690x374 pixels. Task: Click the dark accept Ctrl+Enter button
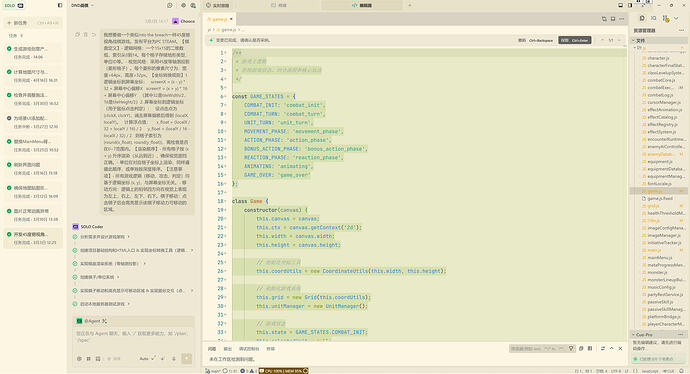click(575, 40)
